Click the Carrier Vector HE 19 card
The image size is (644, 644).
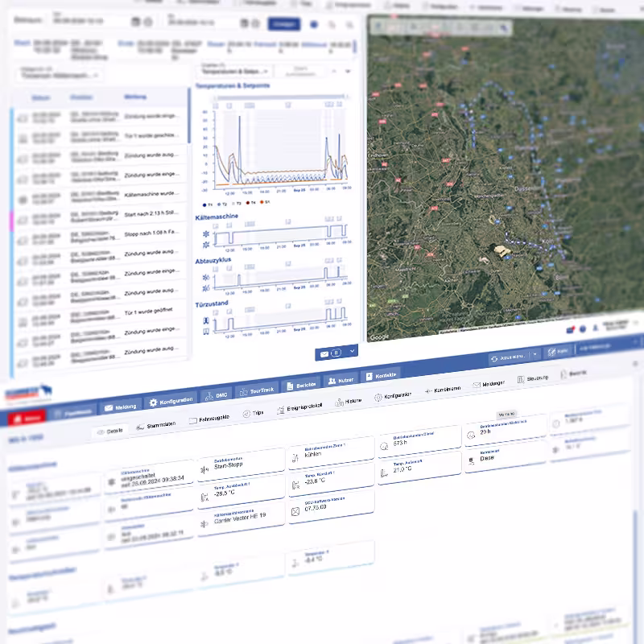coord(241,518)
